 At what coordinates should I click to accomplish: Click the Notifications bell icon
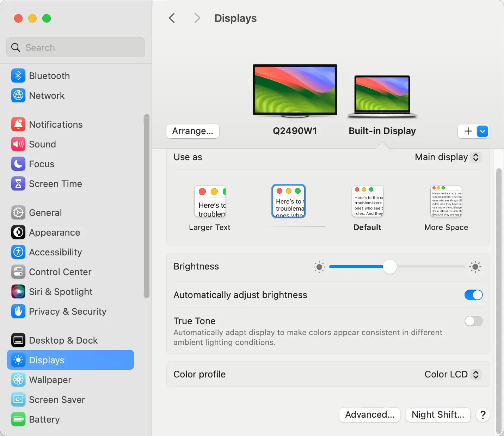point(18,124)
